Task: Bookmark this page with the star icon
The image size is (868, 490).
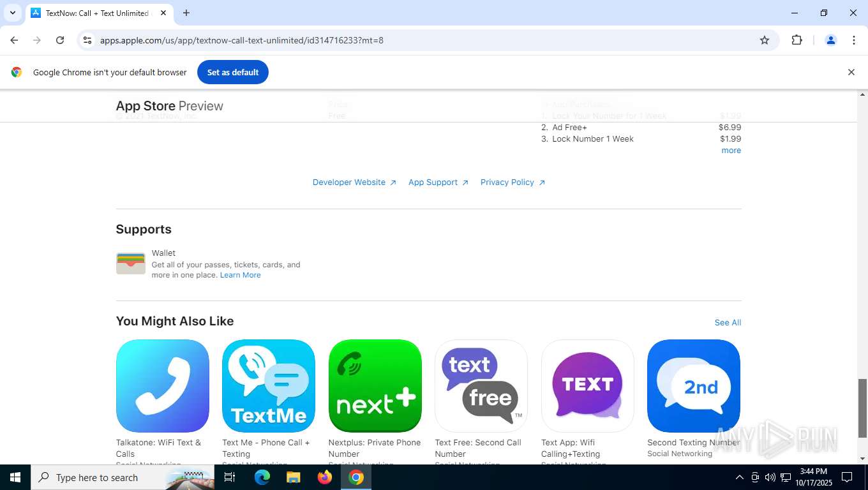Action: tap(765, 40)
